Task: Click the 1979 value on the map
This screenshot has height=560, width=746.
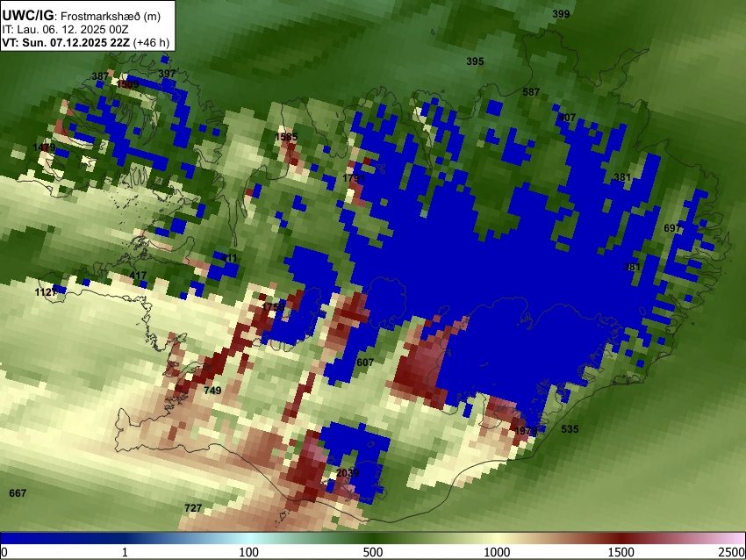Action: pos(526,431)
